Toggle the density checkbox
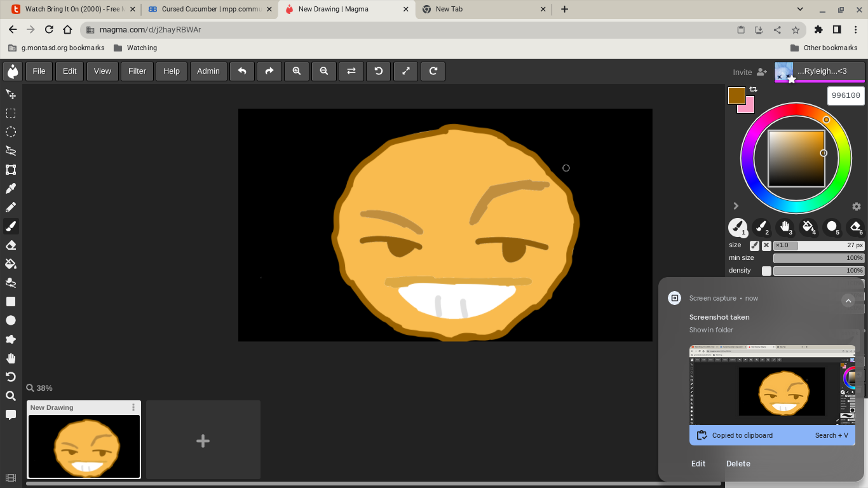The height and width of the screenshot is (488, 868). pos(766,271)
